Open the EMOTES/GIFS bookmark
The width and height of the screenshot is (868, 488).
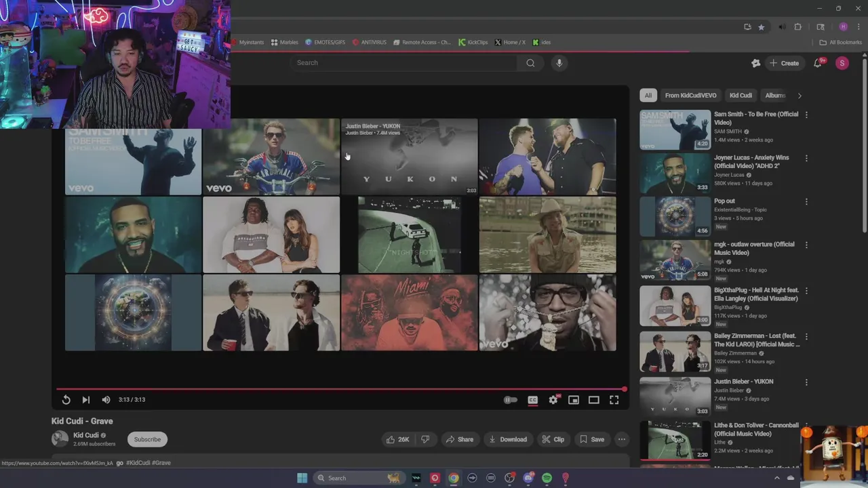325,42
